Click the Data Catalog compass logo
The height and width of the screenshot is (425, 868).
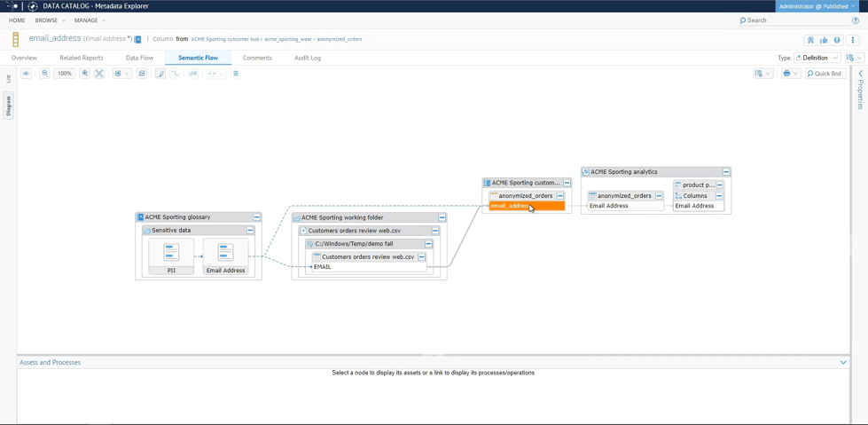point(33,6)
